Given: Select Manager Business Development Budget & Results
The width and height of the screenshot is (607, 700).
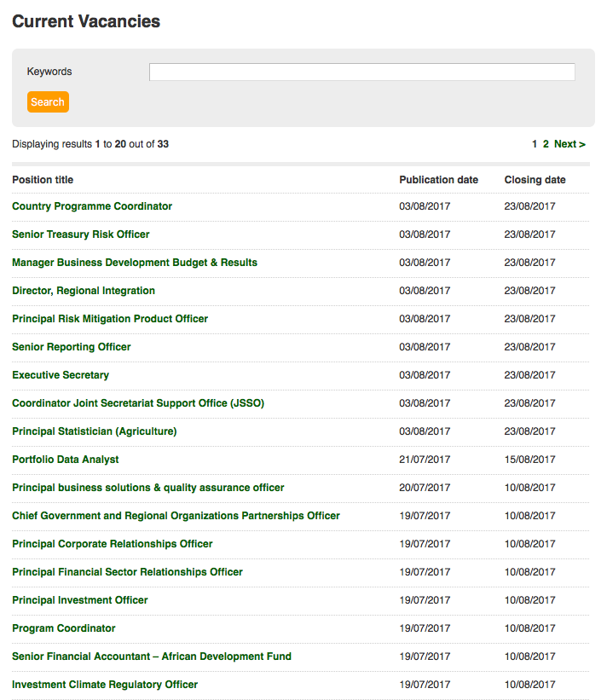Looking at the screenshot, I should click(135, 263).
